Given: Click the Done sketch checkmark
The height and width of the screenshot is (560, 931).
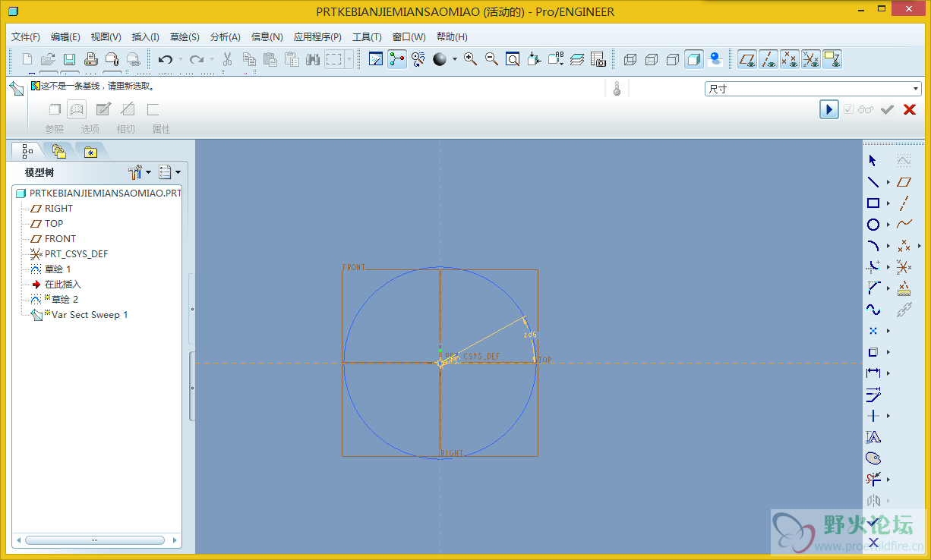Looking at the screenshot, I should (873, 522).
